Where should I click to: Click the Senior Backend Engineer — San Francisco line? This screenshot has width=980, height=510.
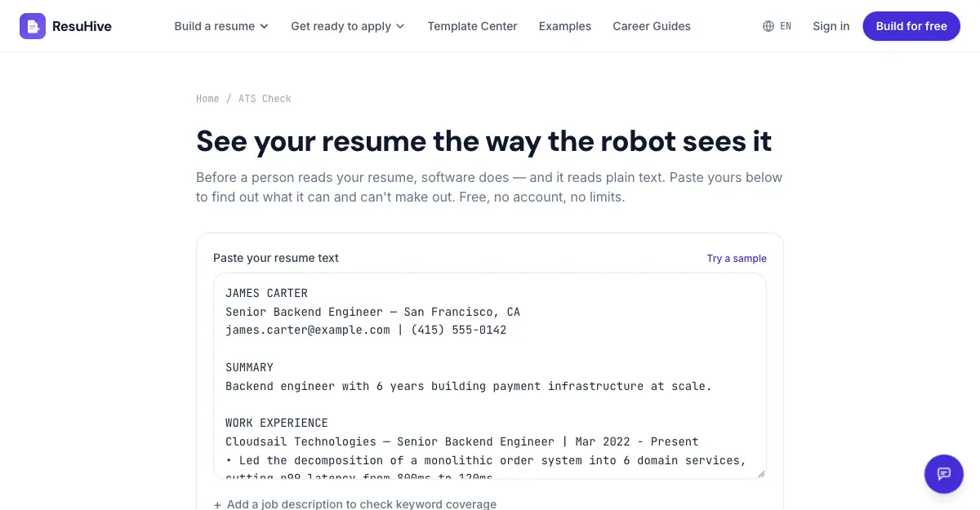(x=372, y=312)
